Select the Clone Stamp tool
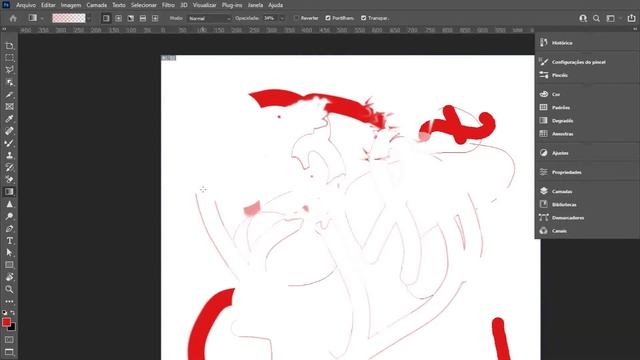Viewport: 640px width, 360px height. tap(9, 155)
